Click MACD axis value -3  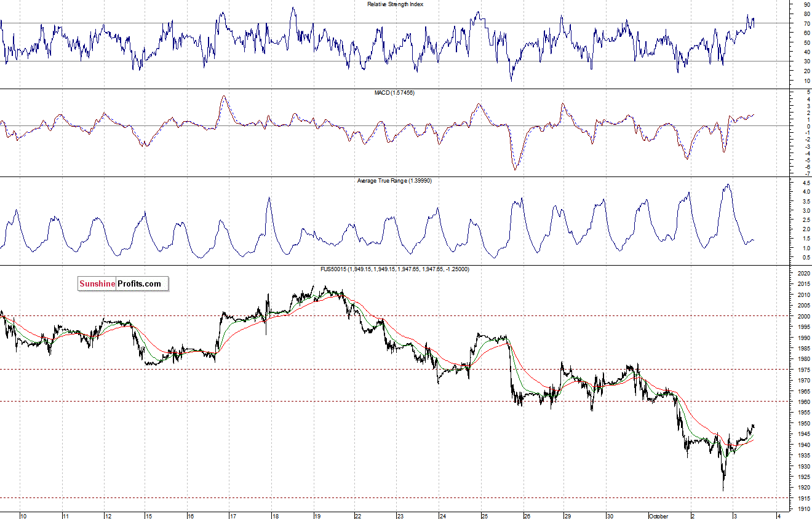806,146
